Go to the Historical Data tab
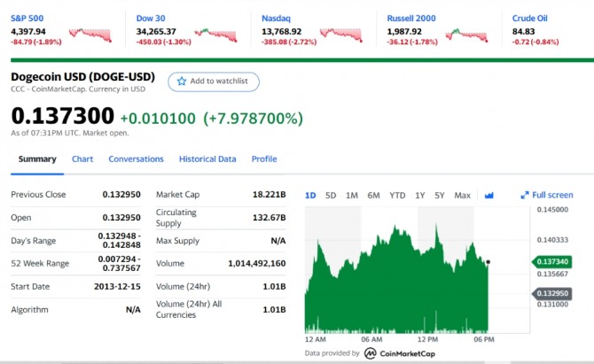 [x=207, y=159]
